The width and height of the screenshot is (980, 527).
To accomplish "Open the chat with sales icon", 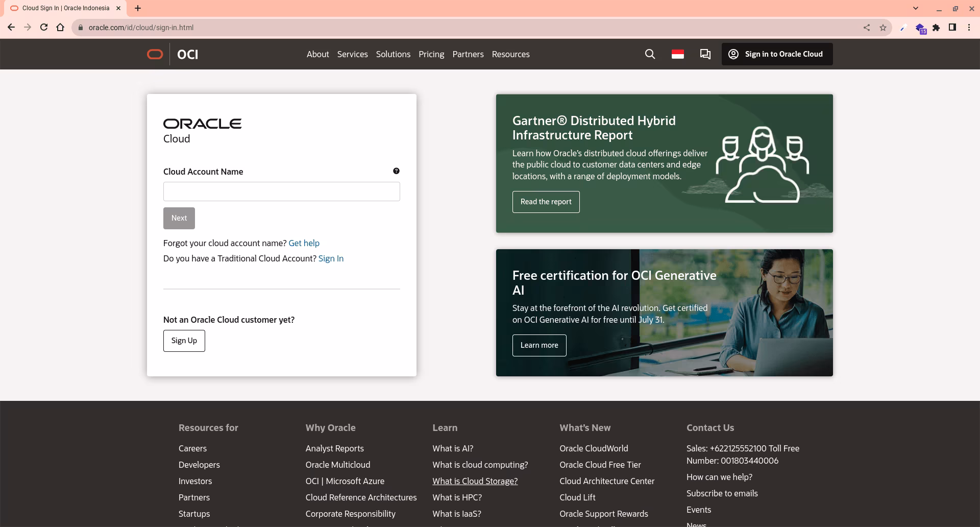I will [x=705, y=54].
